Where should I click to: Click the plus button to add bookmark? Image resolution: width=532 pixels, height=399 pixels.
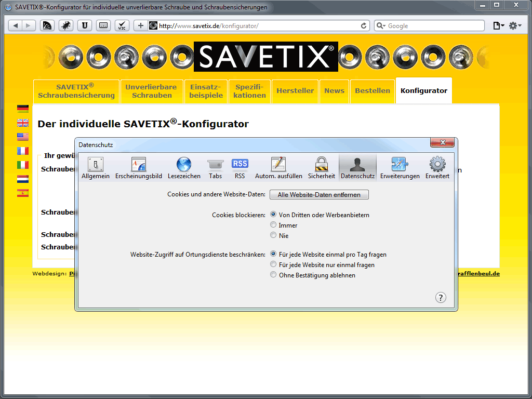pos(140,26)
